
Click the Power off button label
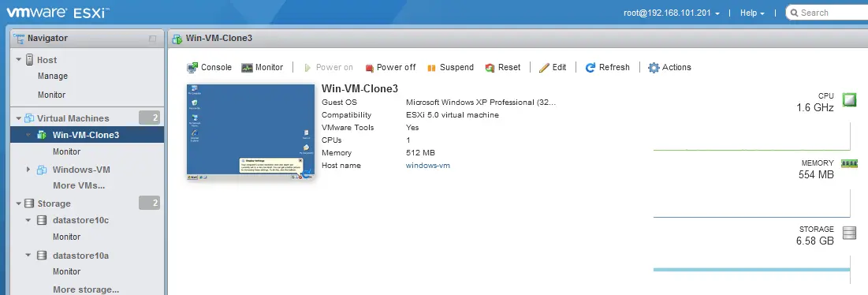tap(397, 68)
